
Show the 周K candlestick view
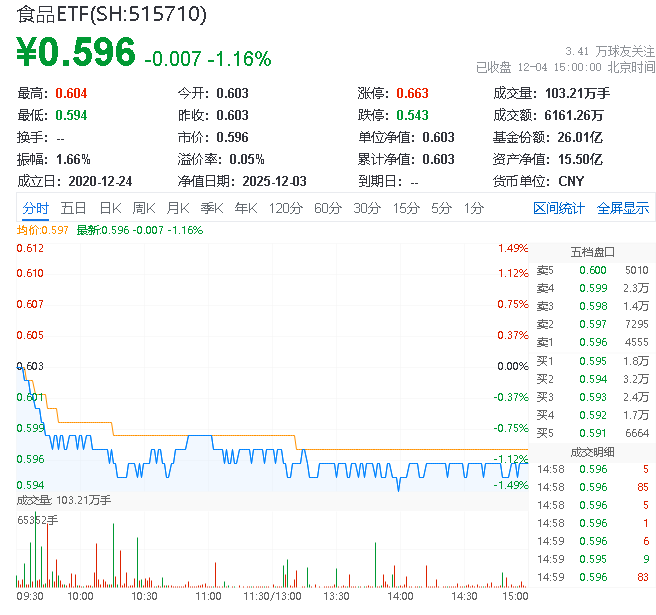144,208
